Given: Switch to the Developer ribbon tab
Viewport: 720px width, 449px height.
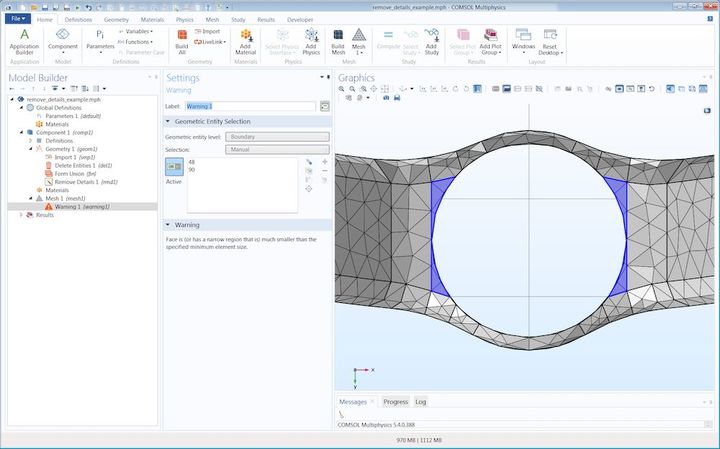Looking at the screenshot, I should (x=300, y=20).
